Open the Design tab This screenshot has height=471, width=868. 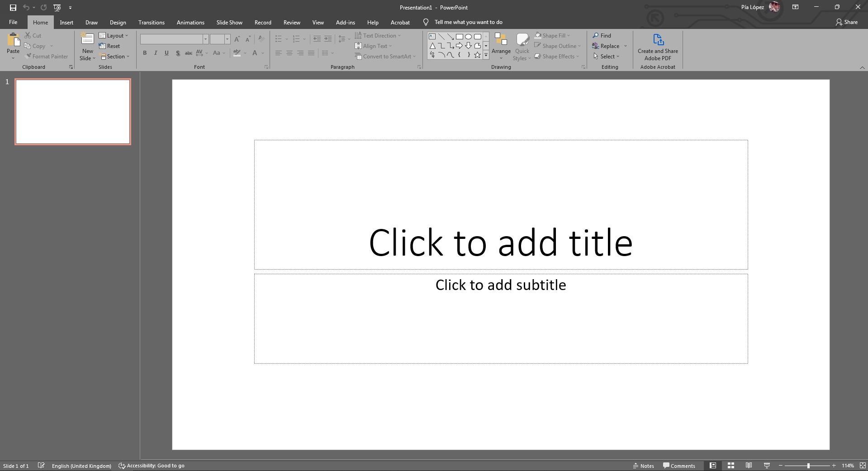[x=118, y=22]
